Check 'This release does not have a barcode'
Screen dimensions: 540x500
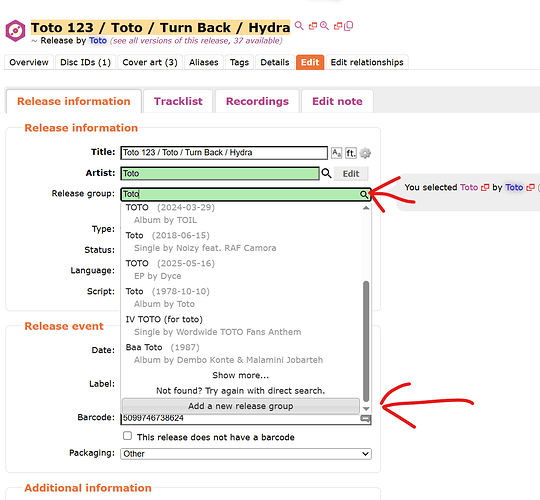(x=127, y=436)
